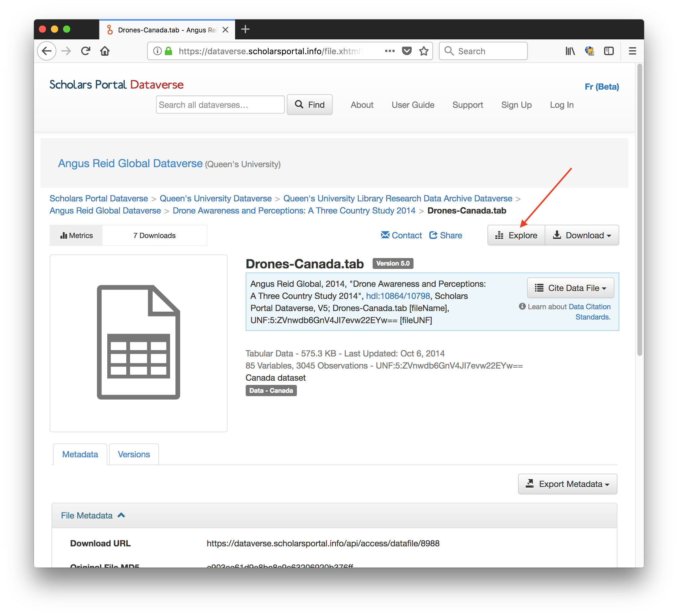Click the green padlock security icon

click(168, 51)
